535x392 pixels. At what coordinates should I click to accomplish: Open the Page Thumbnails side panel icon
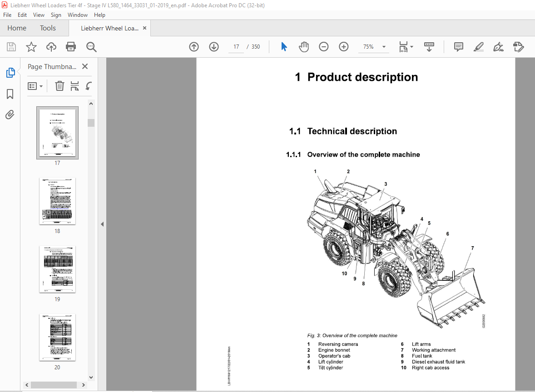[10, 73]
